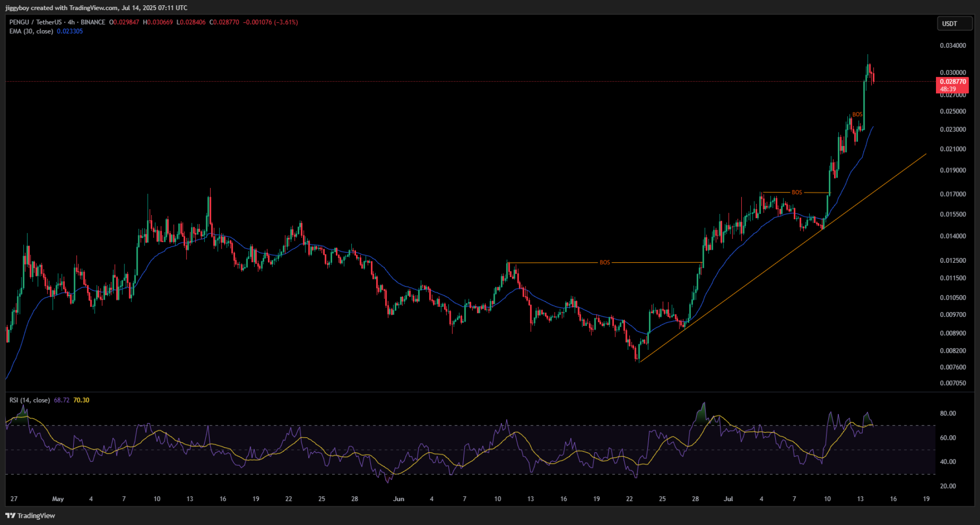Click the 80.00 level on RSI scale
Viewport: 980px width, 525px height.
point(948,413)
